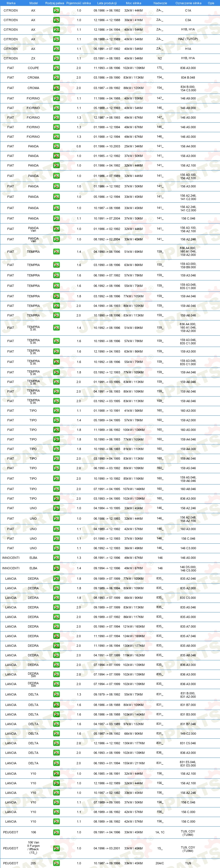The height and width of the screenshot is (868, 220).
Task: Click fuel icon in FIAT COUPE row
Action: tap(56, 68)
